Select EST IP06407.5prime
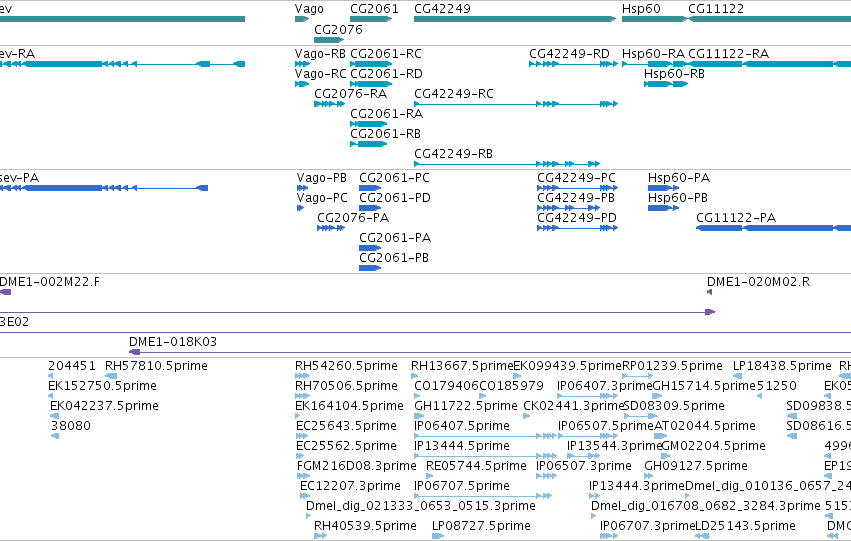 point(462,427)
